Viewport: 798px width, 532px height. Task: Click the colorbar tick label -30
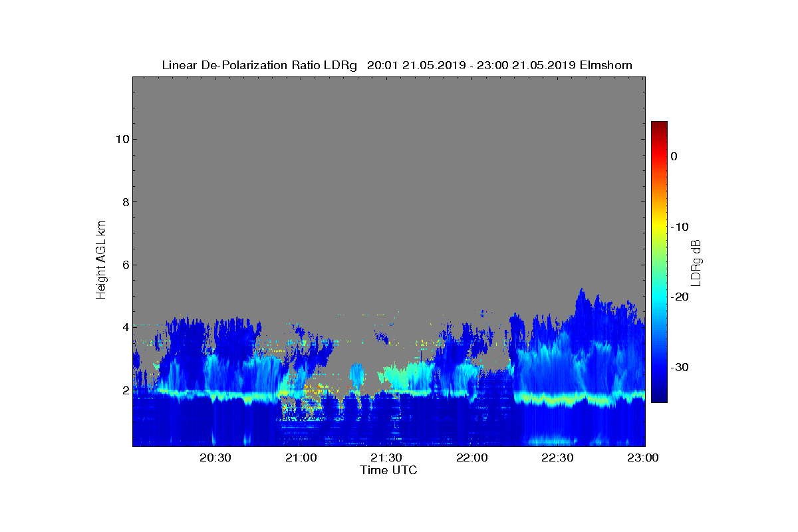[x=679, y=368]
